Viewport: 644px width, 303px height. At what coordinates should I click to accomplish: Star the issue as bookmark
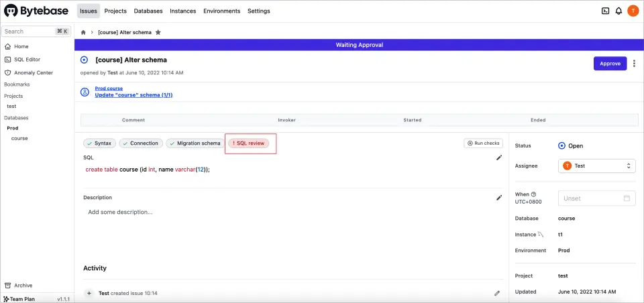[x=158, y=32]
